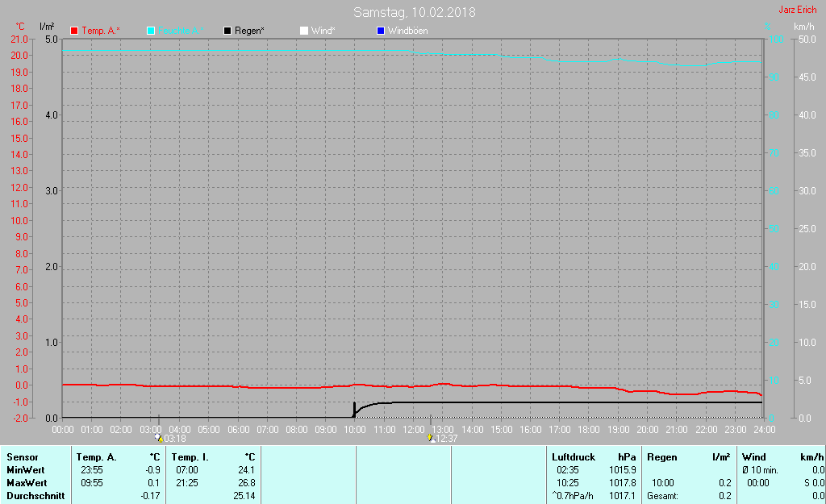
Task: Click the Jarz Erich name link
Action: click(x=798, y=10)
